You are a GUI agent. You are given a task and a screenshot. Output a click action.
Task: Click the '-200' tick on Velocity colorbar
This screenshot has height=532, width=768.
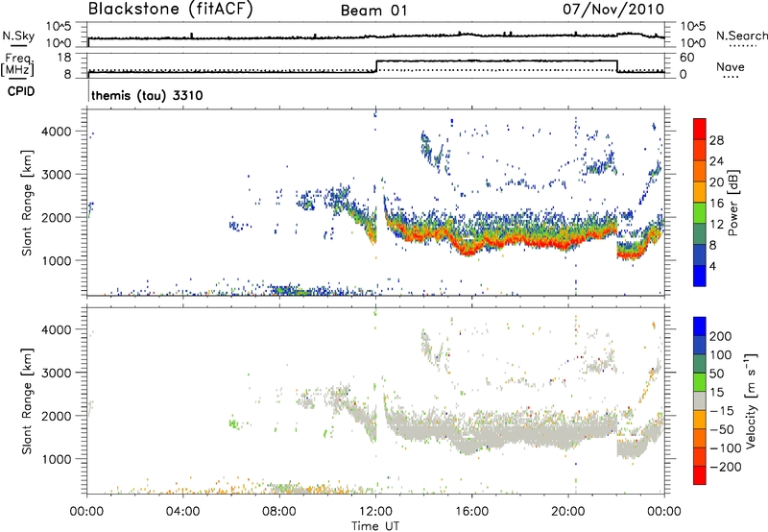[726, 467]
